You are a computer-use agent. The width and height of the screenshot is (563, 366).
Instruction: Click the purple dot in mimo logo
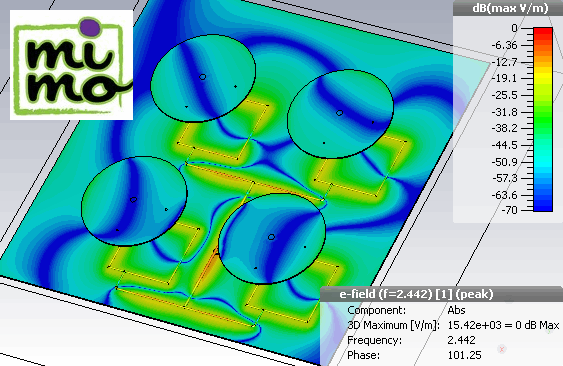click(89, 28)
